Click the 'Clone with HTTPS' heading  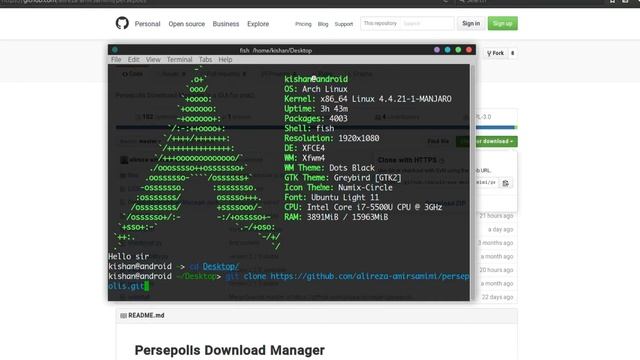(x=407, y=160)
